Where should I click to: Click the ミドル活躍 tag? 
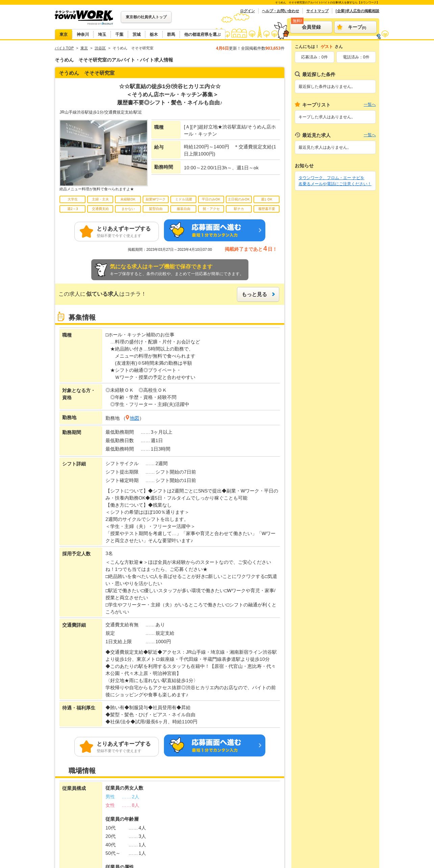coord(183,199)
